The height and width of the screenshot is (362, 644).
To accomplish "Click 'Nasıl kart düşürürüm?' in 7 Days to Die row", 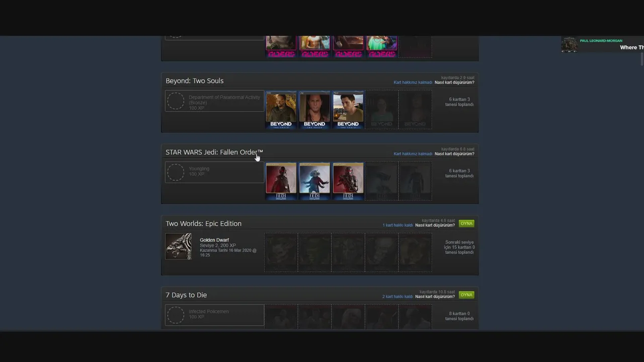I will [x=435, y=297].
